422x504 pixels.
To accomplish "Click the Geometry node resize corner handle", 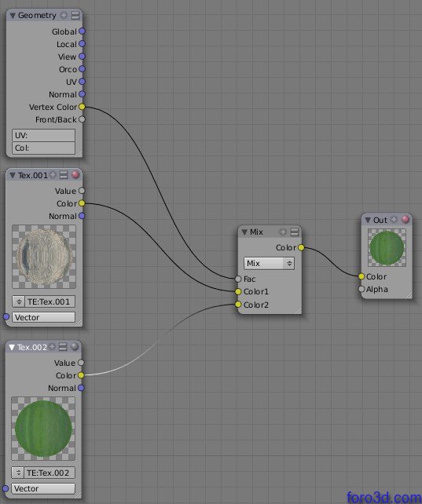I will [x=79, y=154].
